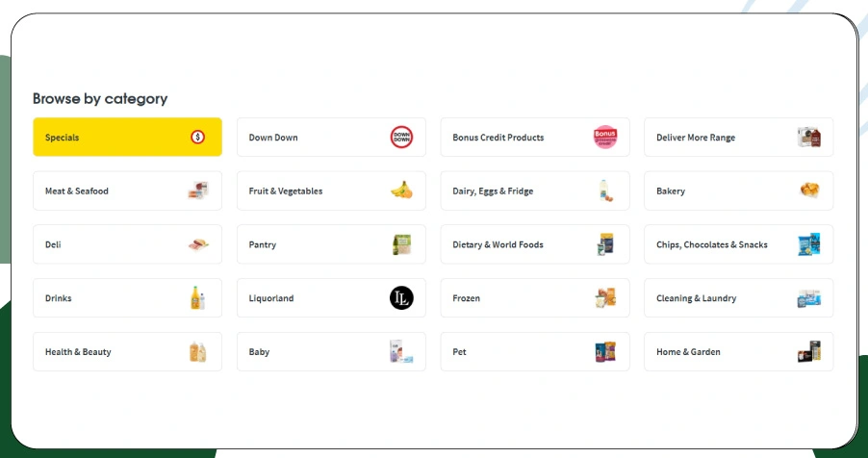This screenshot has width=868, height=458.
Task: Click the croissant icon beside Bakery
Action: [x=808, y=191]
